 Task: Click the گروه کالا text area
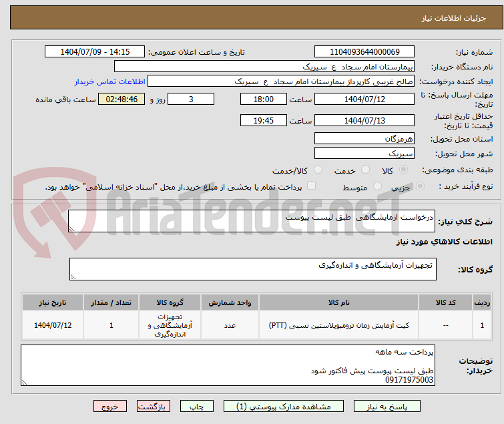point(252,269)
